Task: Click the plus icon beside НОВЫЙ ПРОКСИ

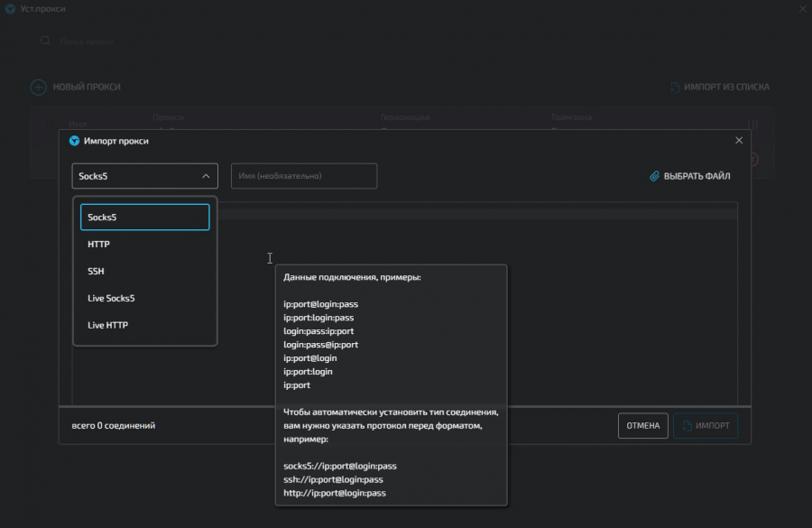Action: click(x=38, y=87)
